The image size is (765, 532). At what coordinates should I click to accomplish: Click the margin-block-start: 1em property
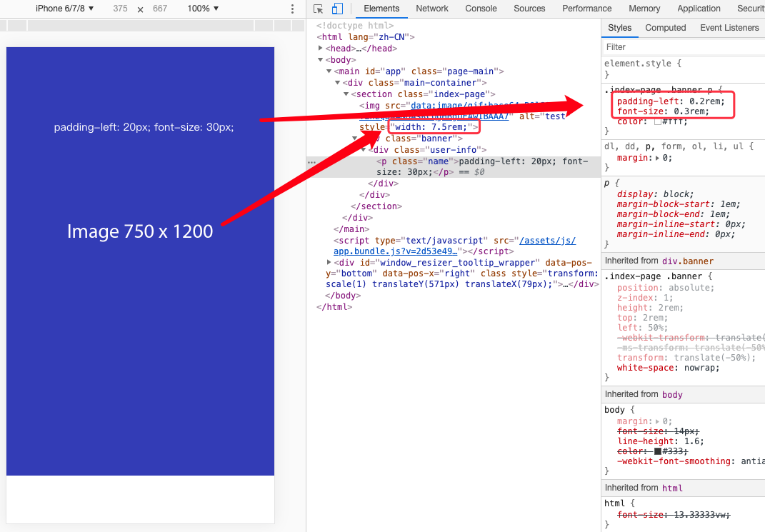[678, 204]
